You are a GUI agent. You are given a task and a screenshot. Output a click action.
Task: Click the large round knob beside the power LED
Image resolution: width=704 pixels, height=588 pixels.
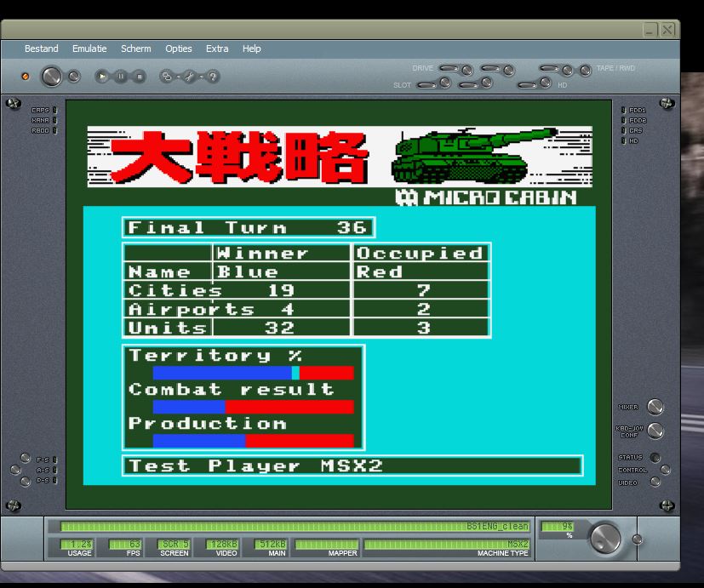click(51, 77)
